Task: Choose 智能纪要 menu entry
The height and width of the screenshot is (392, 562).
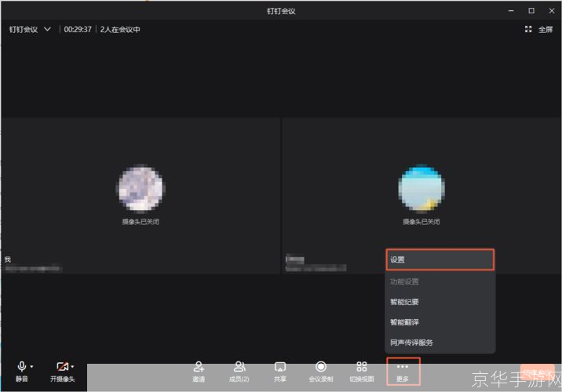Action: pyautogui.click(x=440, y=302)
